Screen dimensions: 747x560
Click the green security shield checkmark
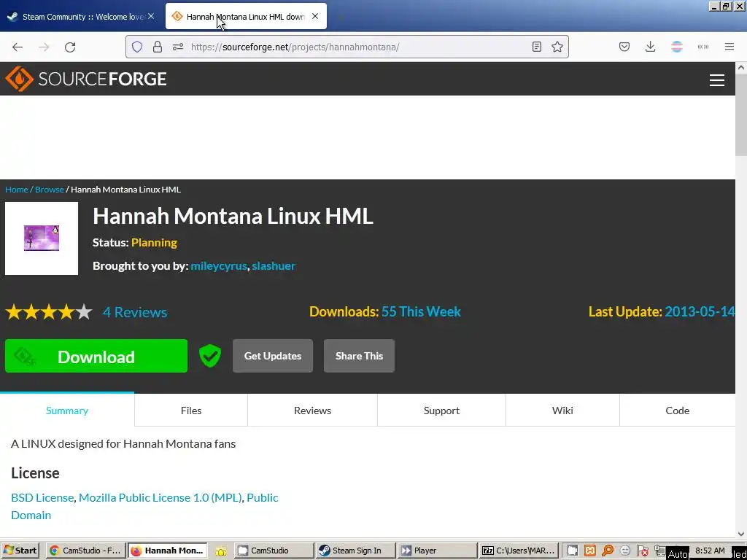210,356
